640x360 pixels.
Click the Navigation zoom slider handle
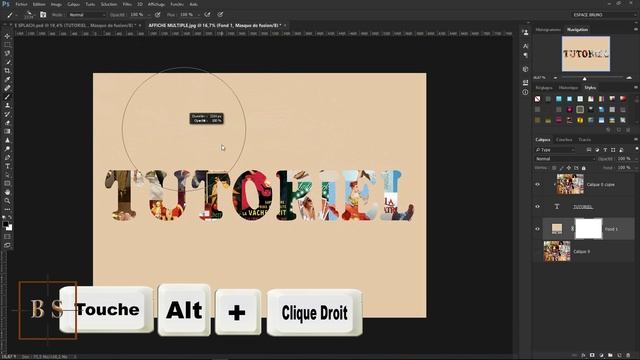(x=584, y=78)
